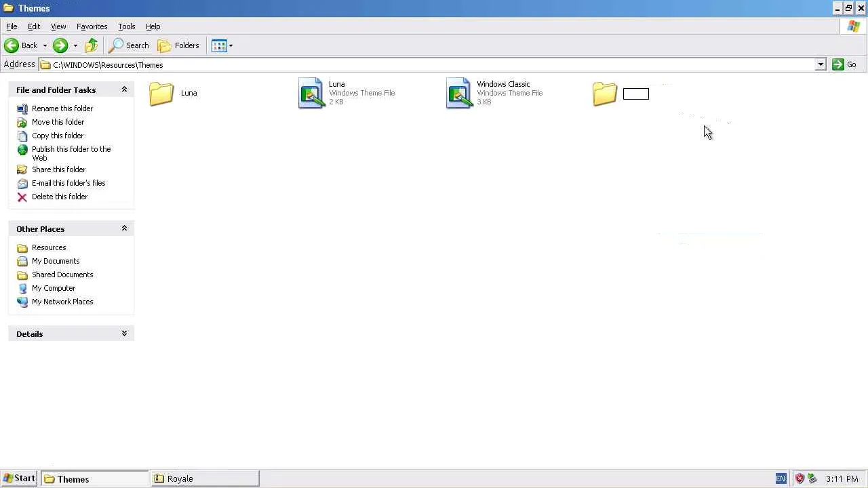Go to My Computer link
Image resolution: width=868 pixels, height=488 pixels.
coord(54,288)
